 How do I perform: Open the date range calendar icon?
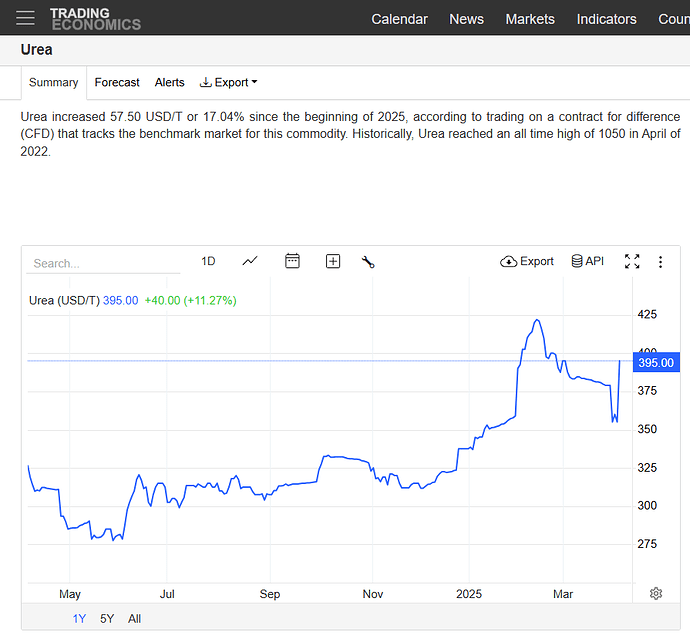[292, 261]
